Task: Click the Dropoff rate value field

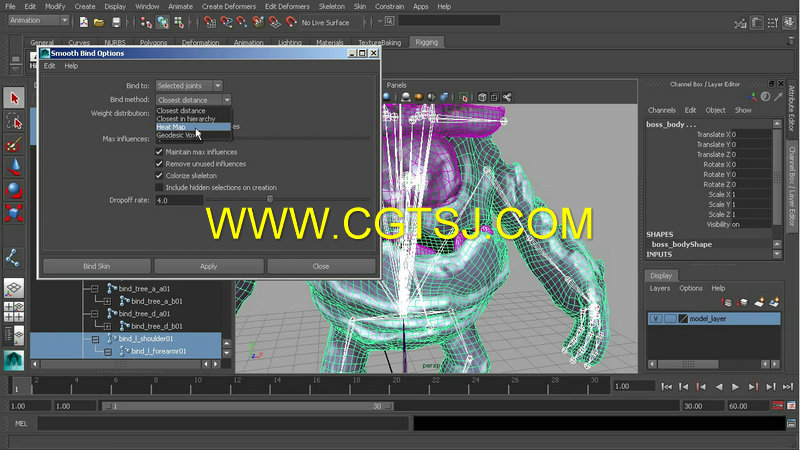Action: [179, 201]
